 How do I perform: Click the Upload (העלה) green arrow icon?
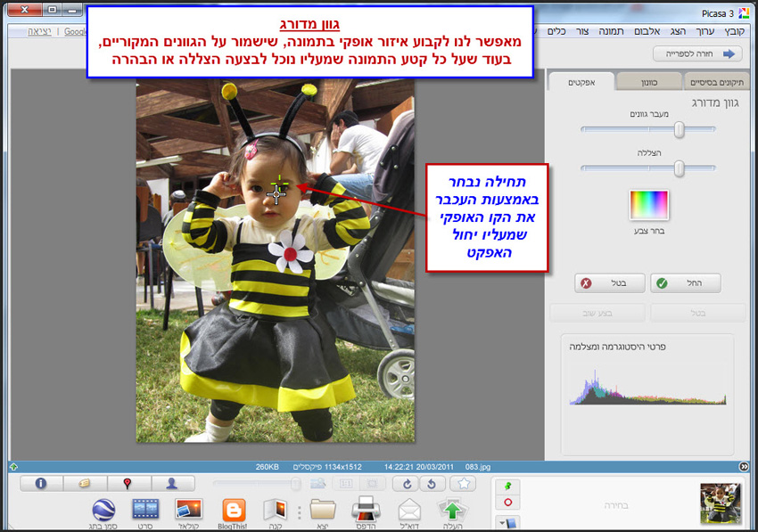pos(452,510)
